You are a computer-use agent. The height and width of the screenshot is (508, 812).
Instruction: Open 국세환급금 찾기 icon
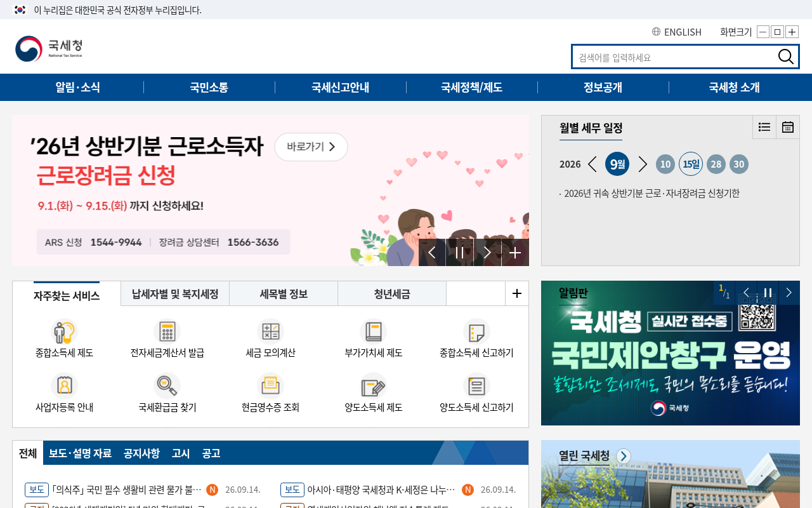[x=167, y=385]
